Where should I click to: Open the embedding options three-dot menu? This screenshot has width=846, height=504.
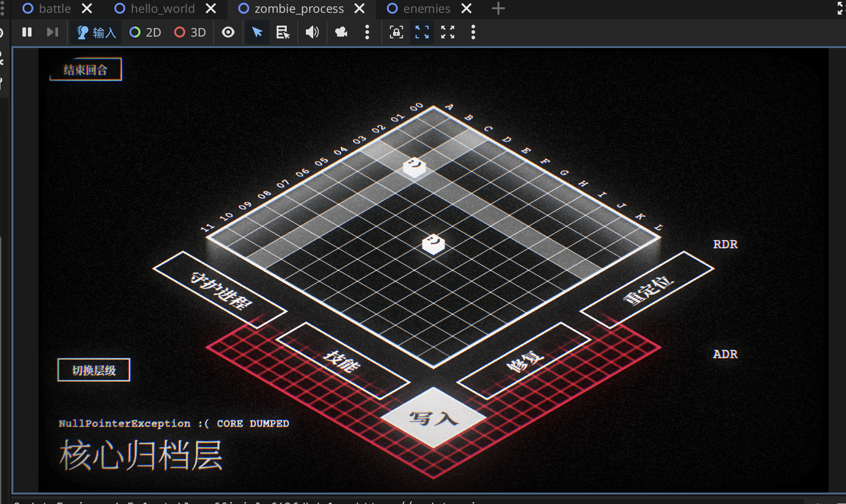(473, 32)
